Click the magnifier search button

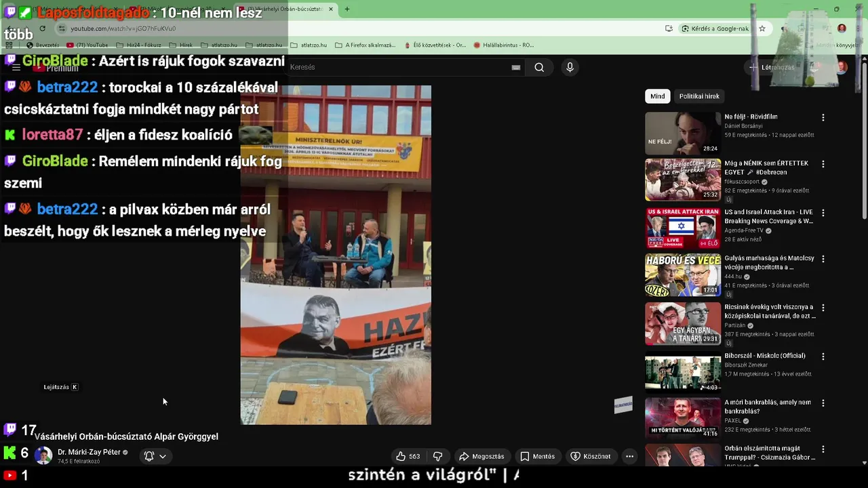point(539,67)
